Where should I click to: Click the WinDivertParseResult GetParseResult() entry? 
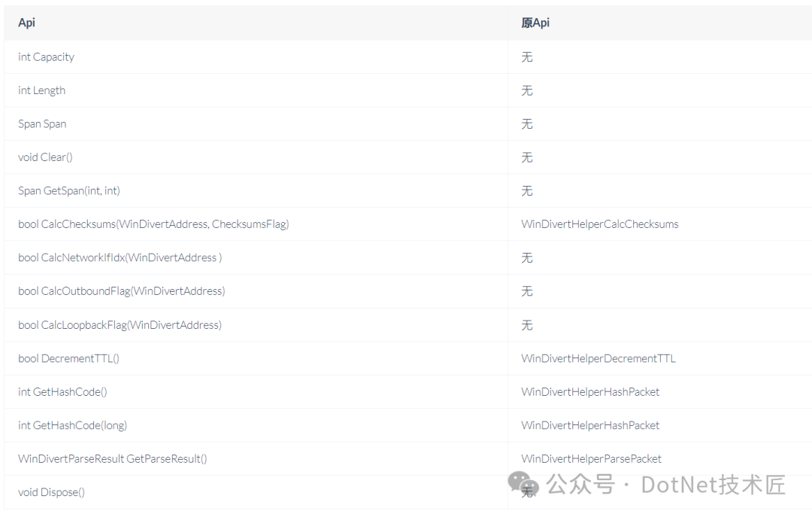(x=113, y=459)
